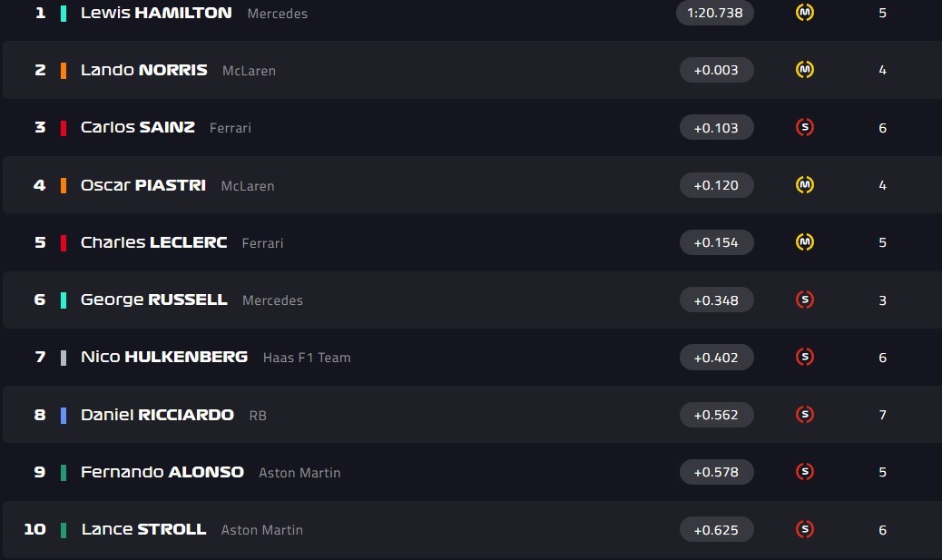Click Ricciardo's red soft tyre icon
Viewport: 942px width, 560px height.
(x=804, y=415)
